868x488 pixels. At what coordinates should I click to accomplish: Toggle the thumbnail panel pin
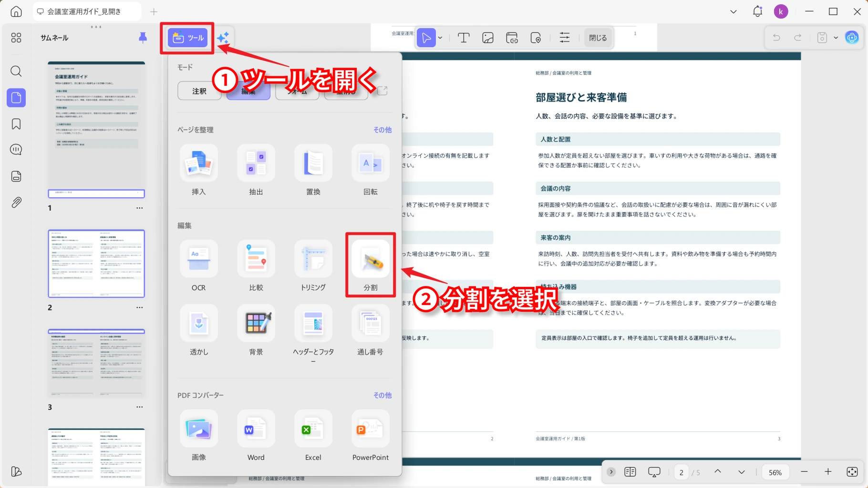click(x=143, y=38)
